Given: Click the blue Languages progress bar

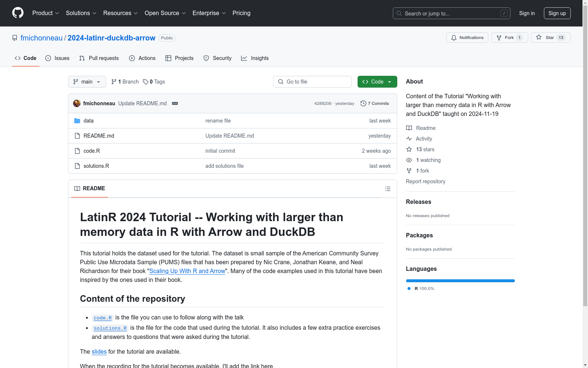Looking at the screenshot, I should (460, 281).
